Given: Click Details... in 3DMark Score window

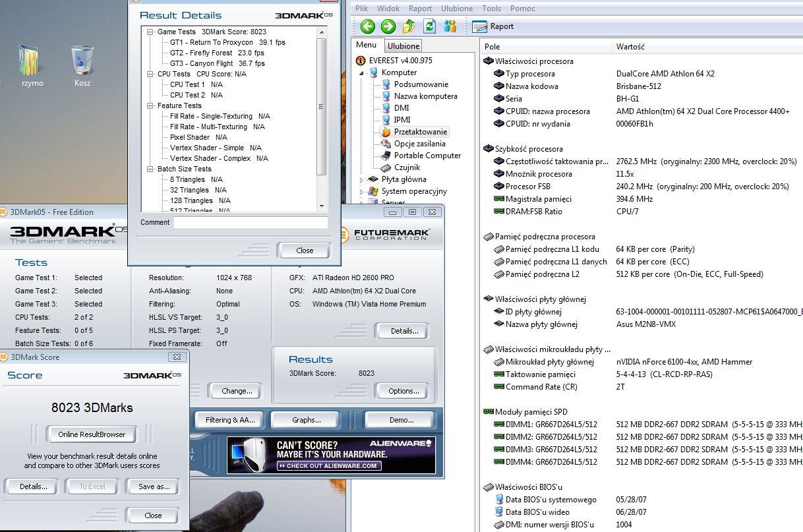Looking at the screenshot, I should point(33,487).
